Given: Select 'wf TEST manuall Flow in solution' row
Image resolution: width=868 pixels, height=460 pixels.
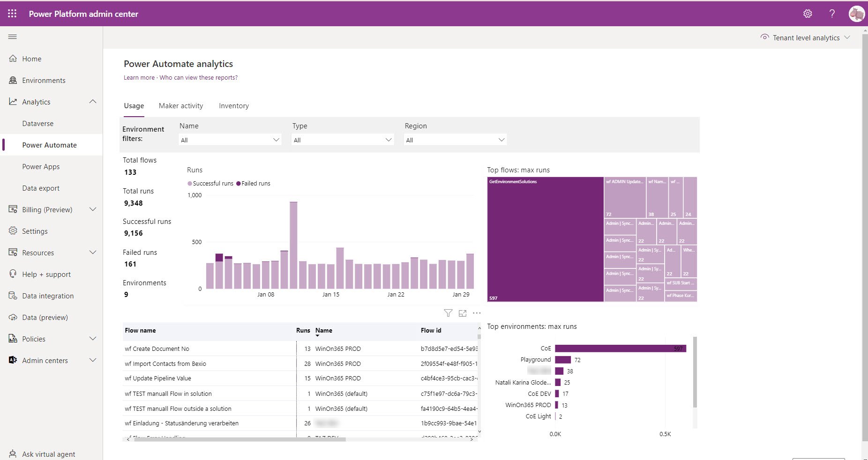Looking at the screenshot, I should click(x=301, y=393).
